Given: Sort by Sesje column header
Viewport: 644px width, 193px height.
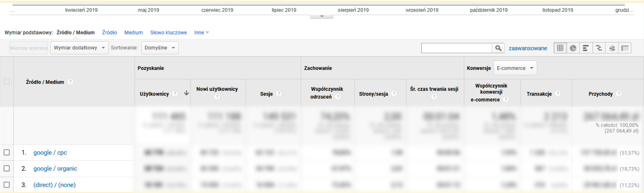Looking at the screenshot, I should pyautogui.click(x=267, y=94).
